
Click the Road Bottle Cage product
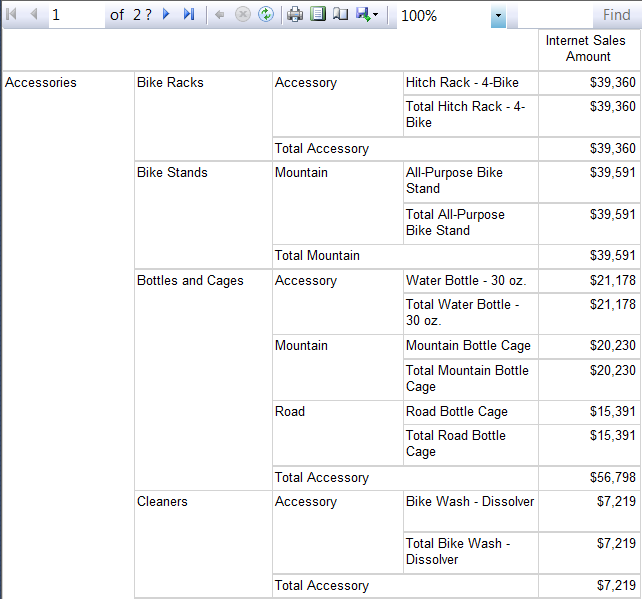[470, 412]
